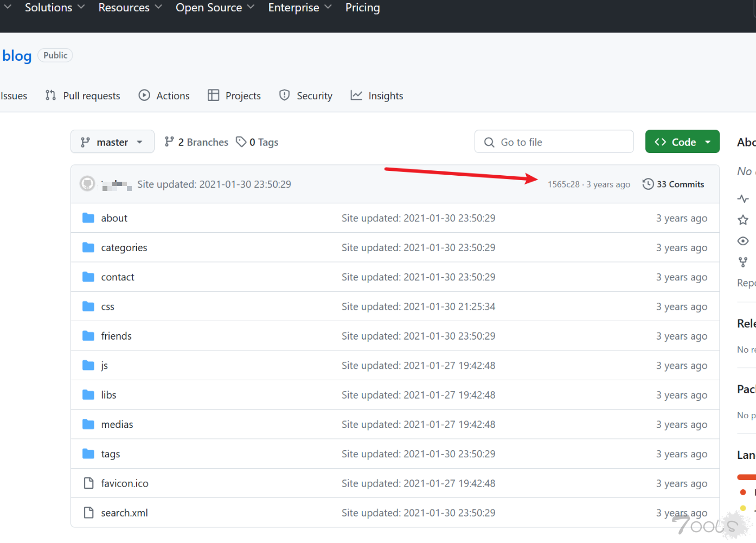Expand the Resources menu

coord(130,8)
